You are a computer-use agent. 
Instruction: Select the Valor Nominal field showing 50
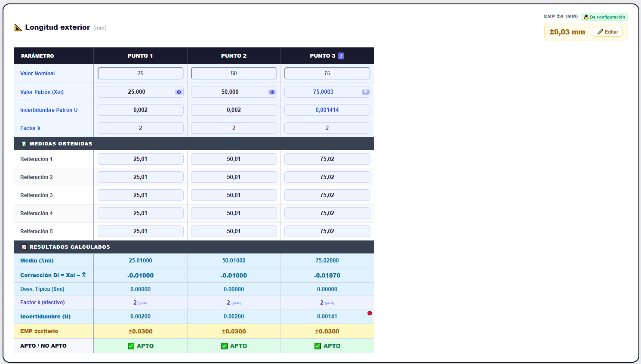pos(234,74)
